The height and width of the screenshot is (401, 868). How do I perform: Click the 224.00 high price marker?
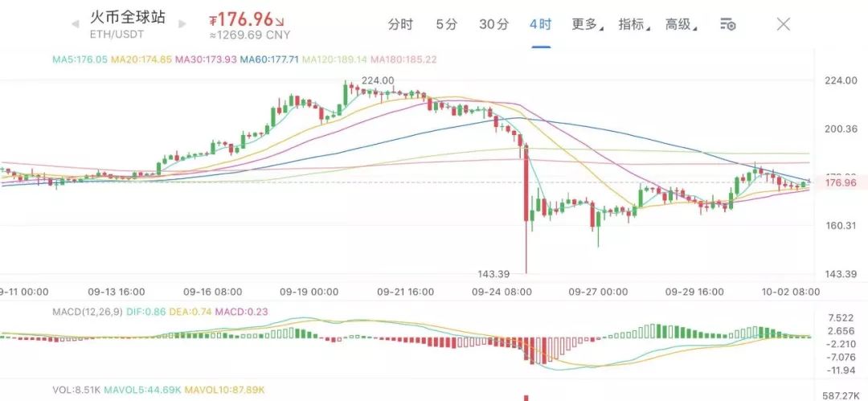pyautogui.click(x=378, y=81)
